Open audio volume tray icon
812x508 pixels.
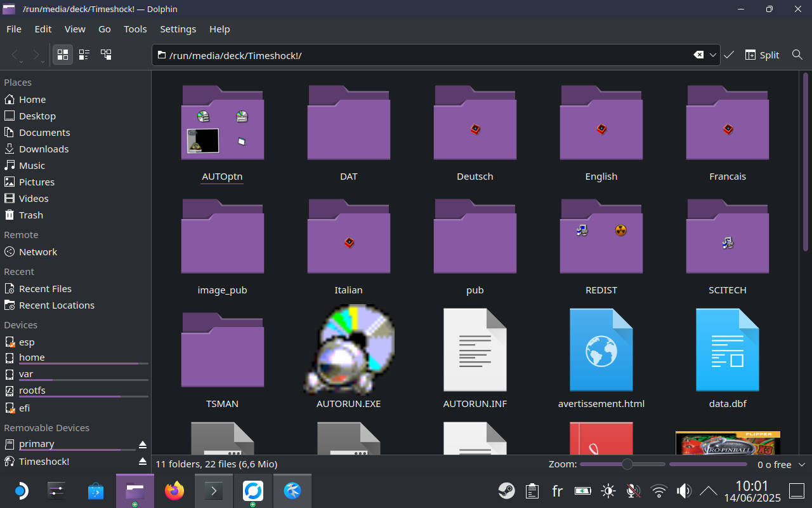(684, 491)
